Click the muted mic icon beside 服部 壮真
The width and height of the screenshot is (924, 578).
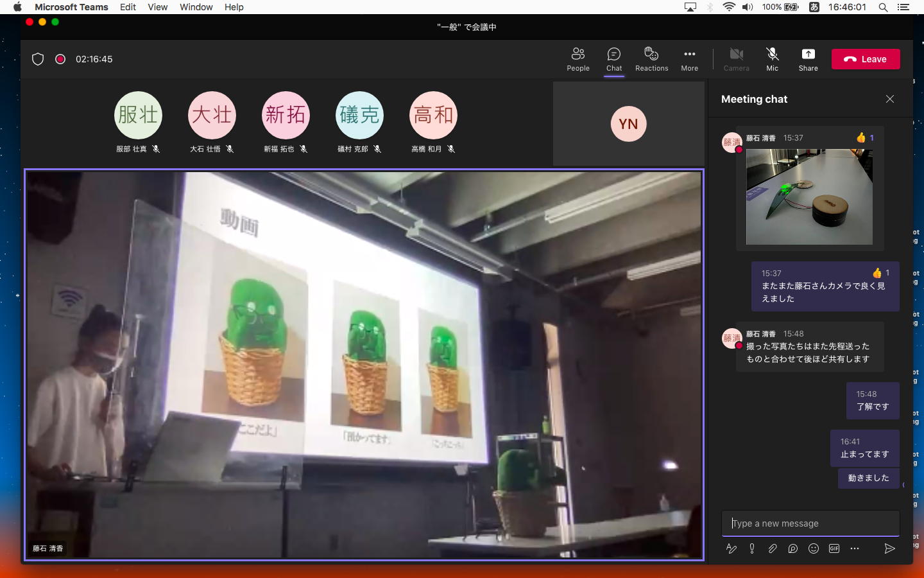pyautogui.click(x=156, y=149)
